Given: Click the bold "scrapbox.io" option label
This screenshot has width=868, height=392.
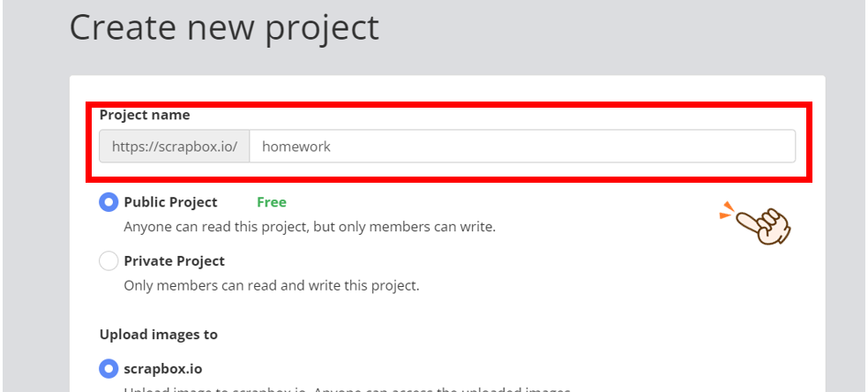Looking at the screenshot, I should (163, 368).
